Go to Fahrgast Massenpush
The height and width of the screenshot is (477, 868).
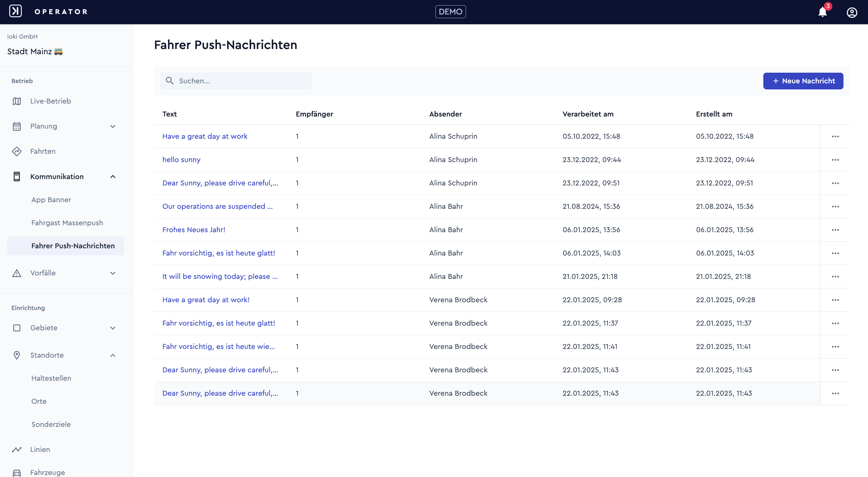tap(67, 223)
